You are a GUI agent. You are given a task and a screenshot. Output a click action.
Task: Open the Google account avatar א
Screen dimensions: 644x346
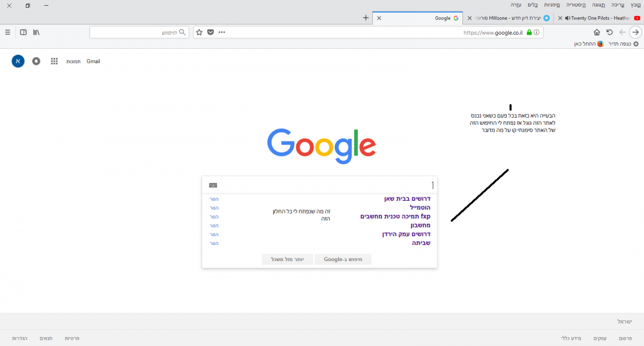pos(17,61)
